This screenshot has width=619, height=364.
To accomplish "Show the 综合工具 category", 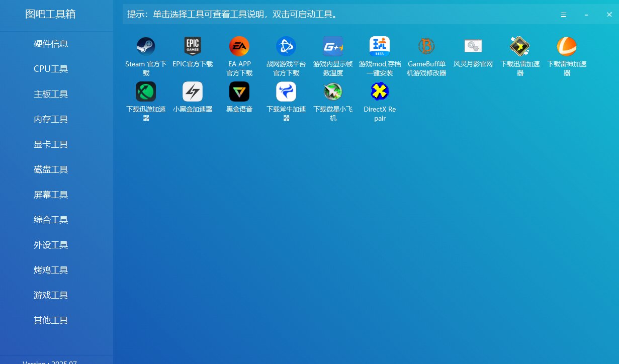I will 51,220.
